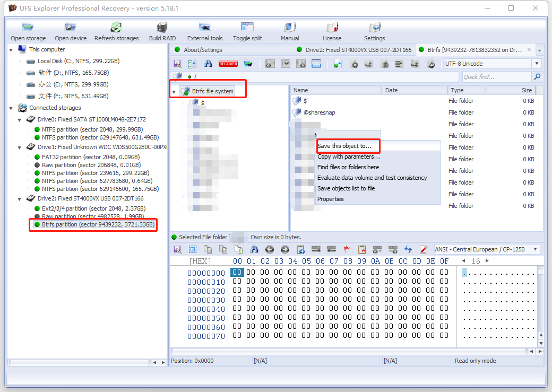Open the @sharesnap folder in file list
The height and width of the screenshot is (392, 552).
pos(319,112)
